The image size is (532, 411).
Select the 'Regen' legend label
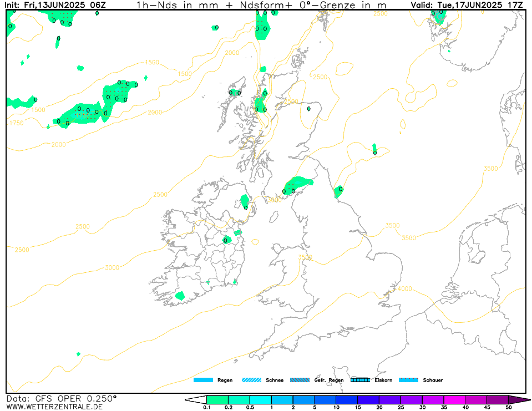[225, 380]
